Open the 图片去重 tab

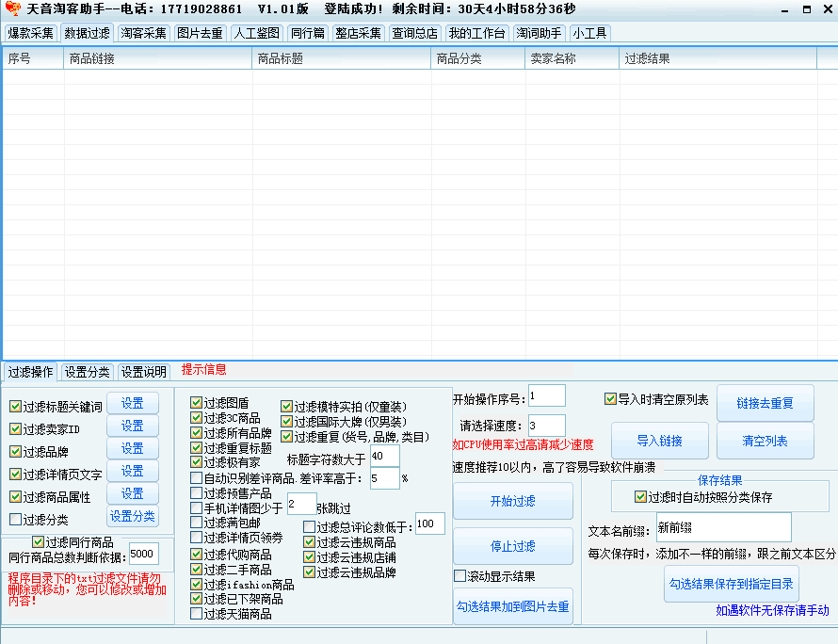coord(200,33)
